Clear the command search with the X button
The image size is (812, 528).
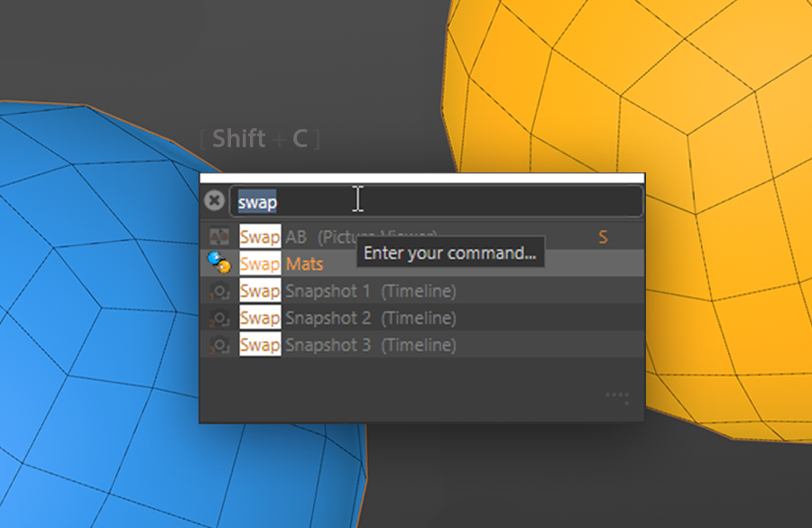pos(214,200)
